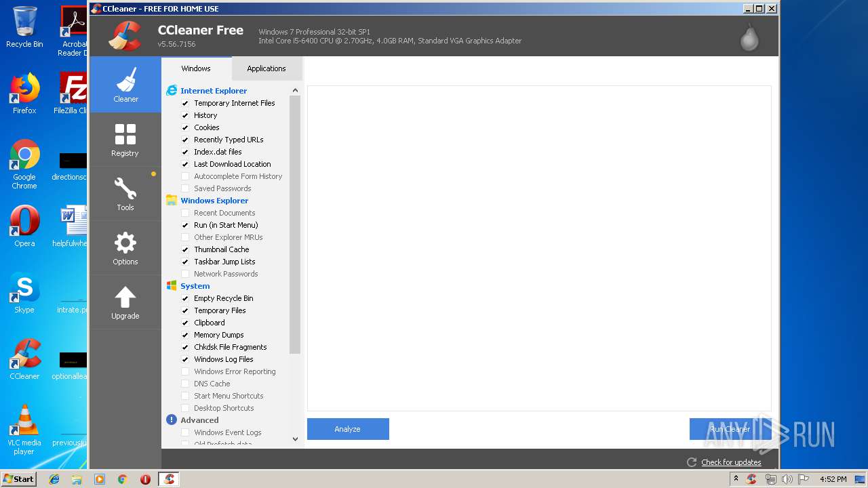Click Check for updates link
This screenshot has height=488, width=868.
click(x=731, y=462)
